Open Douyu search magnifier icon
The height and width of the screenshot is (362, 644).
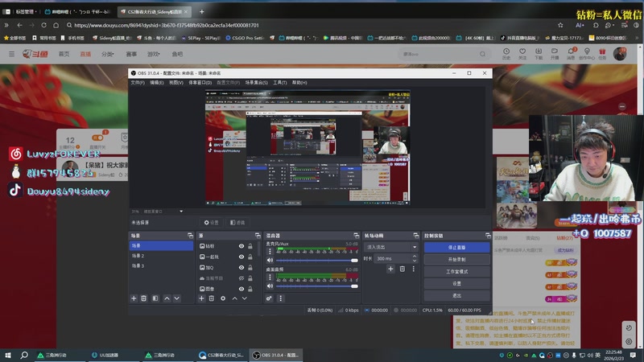pyautogui.click(x=482, y=54)
